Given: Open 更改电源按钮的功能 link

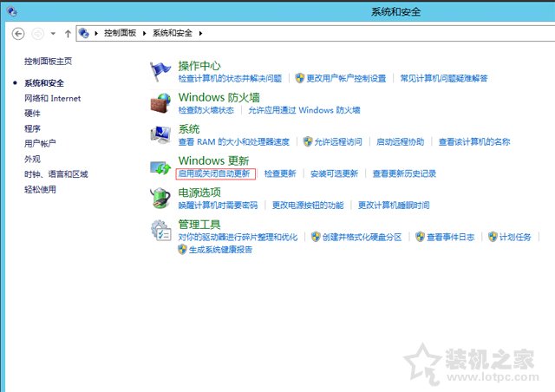Looking at the screenshot, I should pyautogui.click(x=308, y=205).
